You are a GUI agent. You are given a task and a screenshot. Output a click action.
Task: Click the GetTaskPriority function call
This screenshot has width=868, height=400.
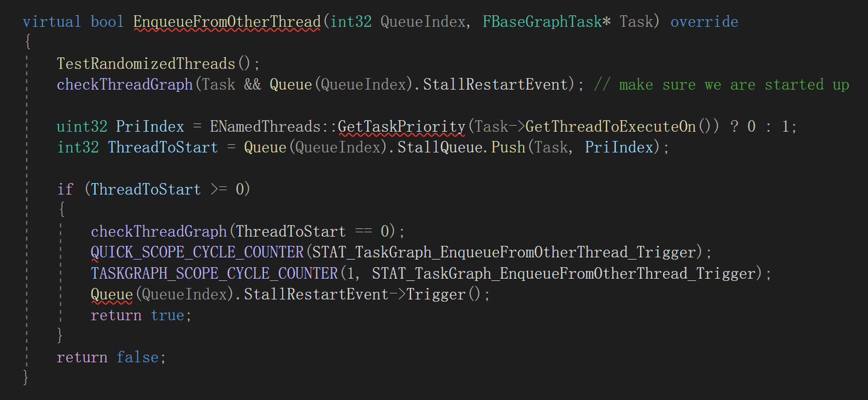click(401, 127)
